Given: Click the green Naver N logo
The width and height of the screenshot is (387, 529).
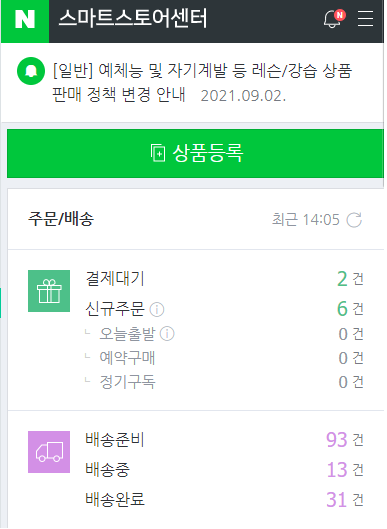Looking at the screenshot, I should (25, 21).
